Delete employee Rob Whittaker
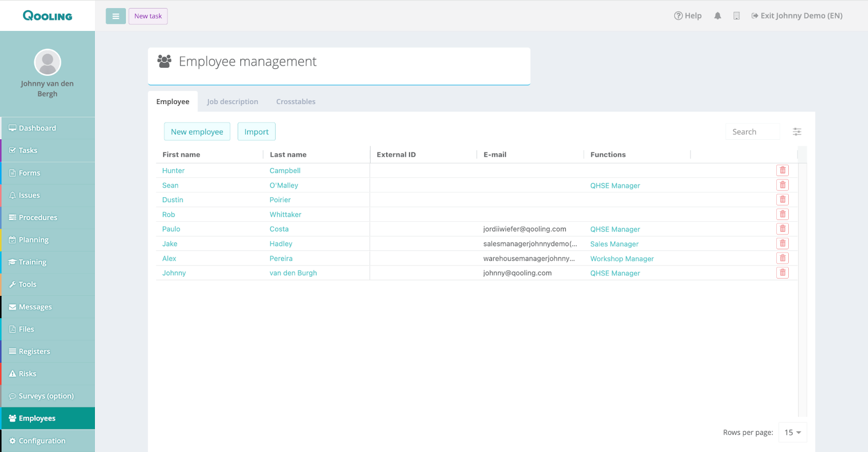The image size is (868, 452). [782, 214]
